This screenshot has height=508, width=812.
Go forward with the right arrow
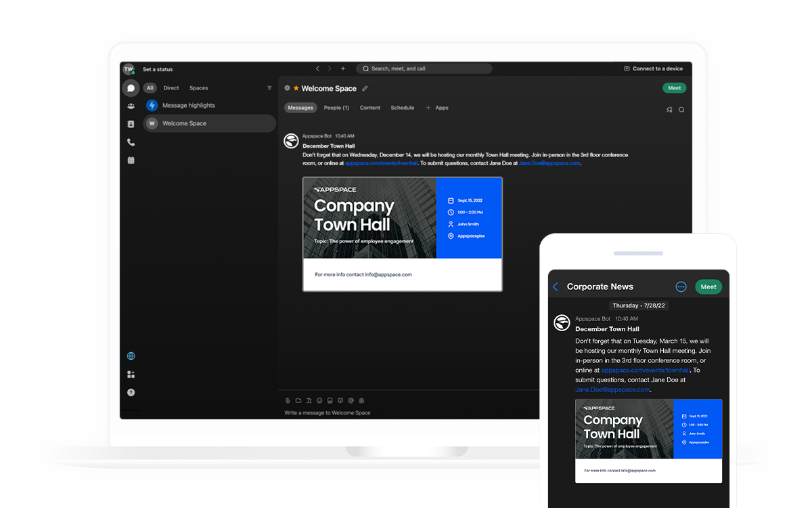tap(330, 68)
